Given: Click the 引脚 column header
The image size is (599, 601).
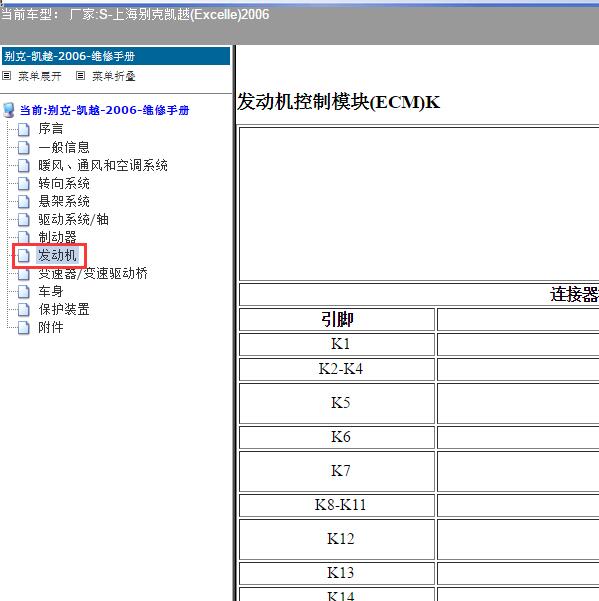Looking at the screenshot, I should pos(337,319).
